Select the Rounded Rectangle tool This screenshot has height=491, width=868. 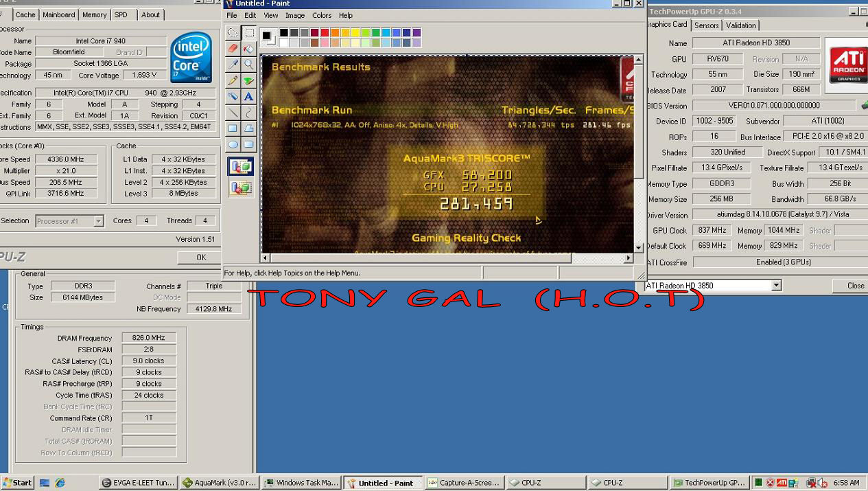point(248,144)
